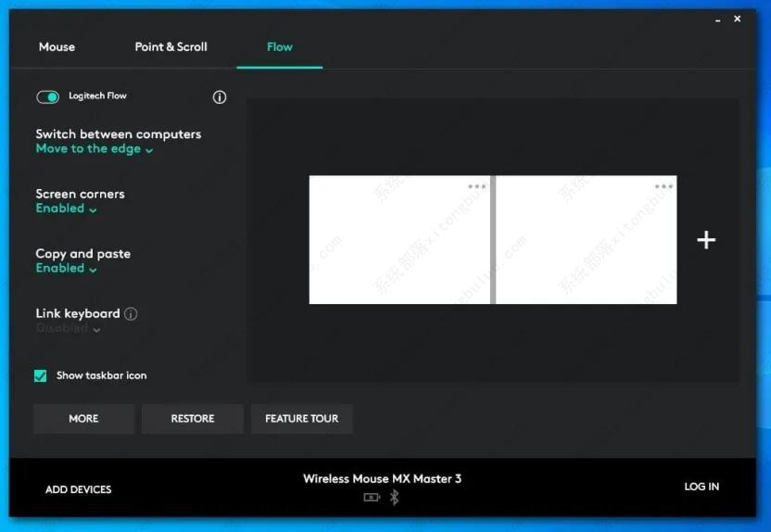771x532 pixels.
Task: Uncheck the Show taskbar icon checkbox
Action: click(x=41, y=375)
